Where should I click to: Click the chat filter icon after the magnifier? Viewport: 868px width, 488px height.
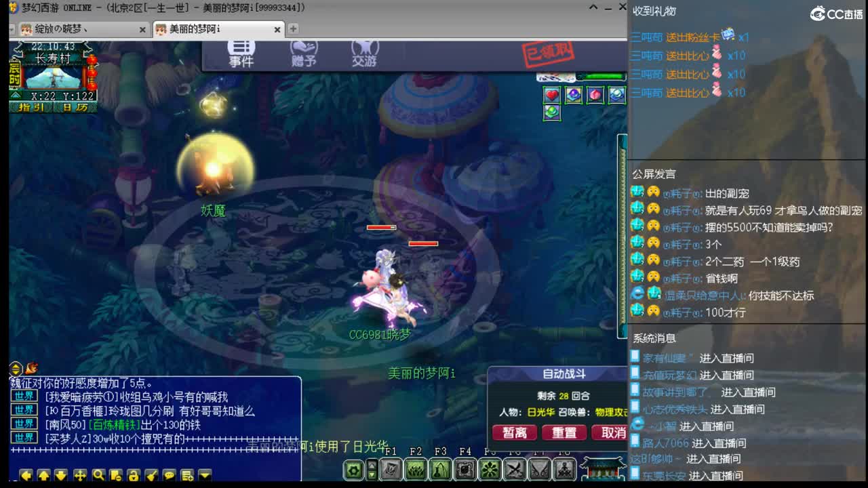(x=116, y=476)
